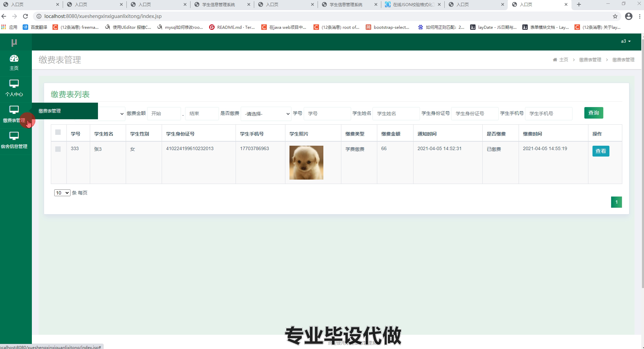Switch to first 学生信息管理系统 browser tab
This screenshot has height=349, width=644.
222,4
